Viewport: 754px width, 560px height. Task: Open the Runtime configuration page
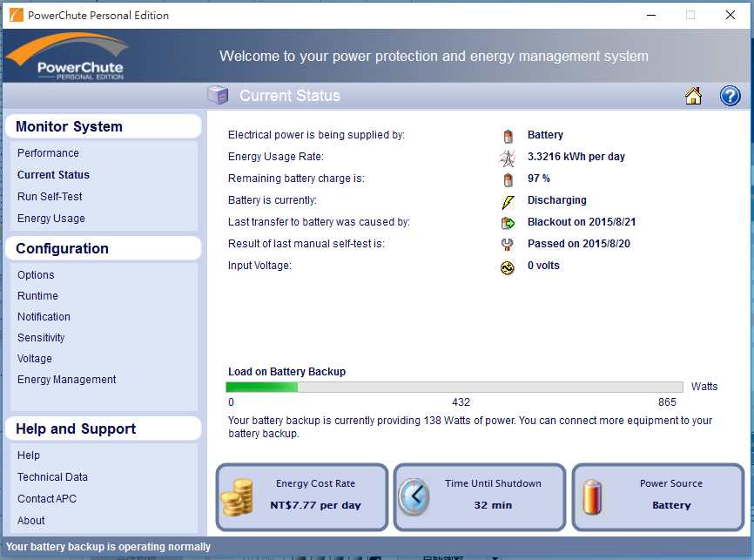point(37,296)
